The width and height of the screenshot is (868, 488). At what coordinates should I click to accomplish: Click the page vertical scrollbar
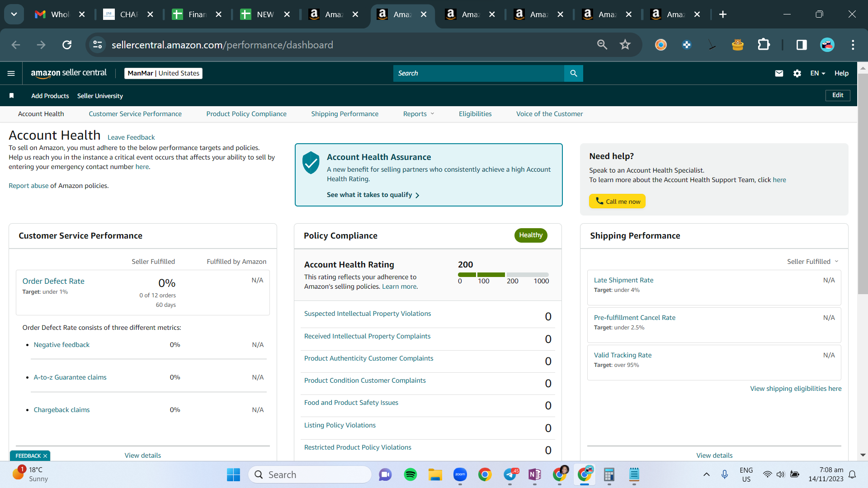click(863, 183)
